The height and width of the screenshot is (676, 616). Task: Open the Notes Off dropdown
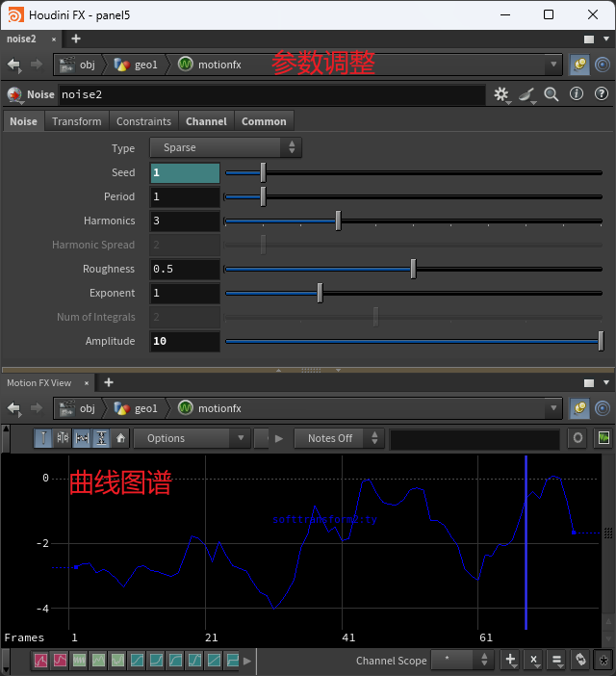[x=339, y=438]
